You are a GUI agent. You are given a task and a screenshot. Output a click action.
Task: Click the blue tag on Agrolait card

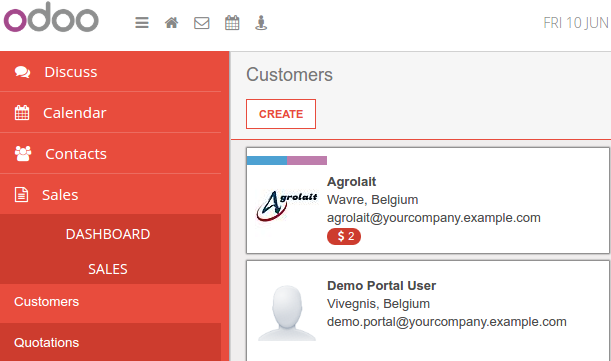[x=267, y=160]
